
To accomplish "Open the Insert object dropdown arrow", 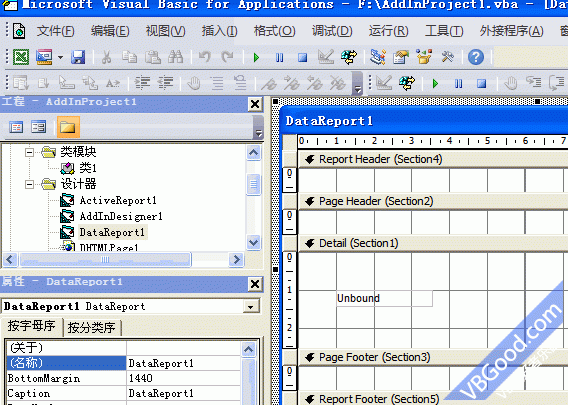I will coord(60,57).
